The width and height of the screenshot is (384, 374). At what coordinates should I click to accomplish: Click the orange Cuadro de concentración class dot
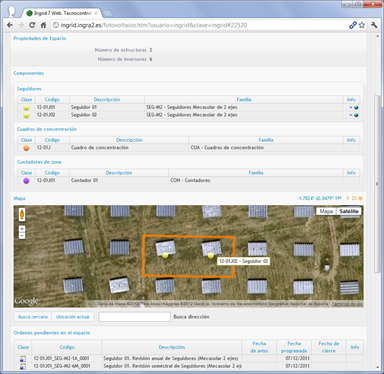point(26,148)
